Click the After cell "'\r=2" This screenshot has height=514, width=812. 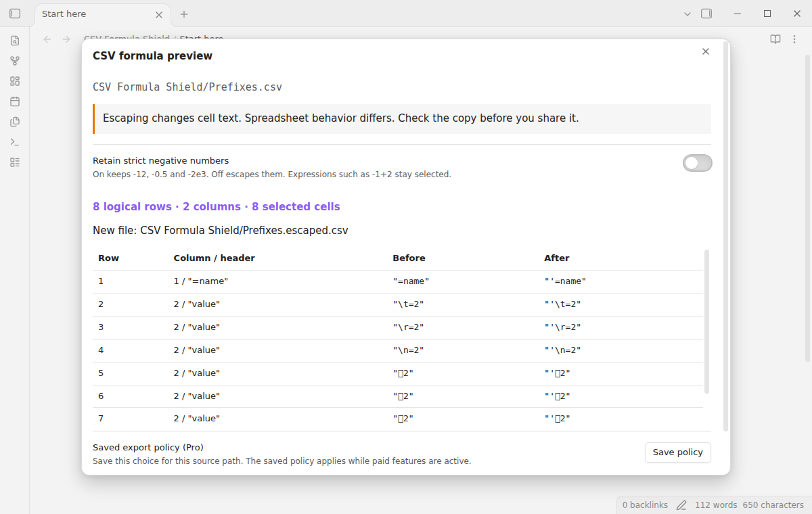(563, 327)
